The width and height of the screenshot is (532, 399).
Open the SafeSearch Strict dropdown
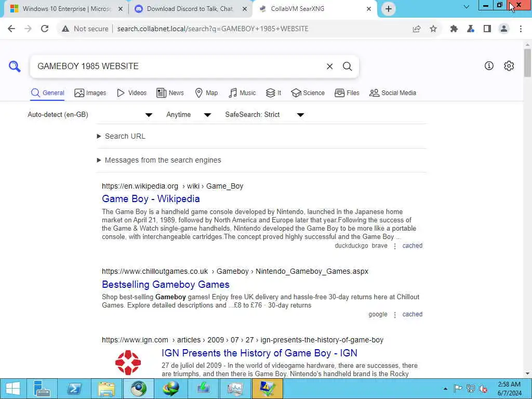pos(264,115)
